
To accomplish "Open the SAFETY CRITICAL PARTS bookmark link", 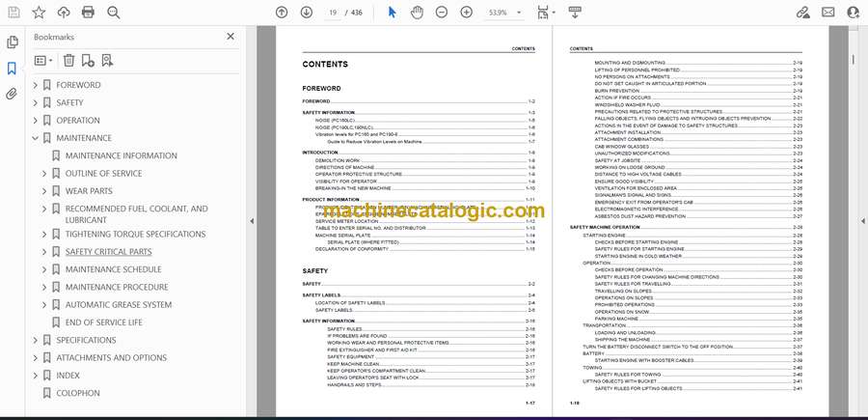I will click(x=108, y=252).
